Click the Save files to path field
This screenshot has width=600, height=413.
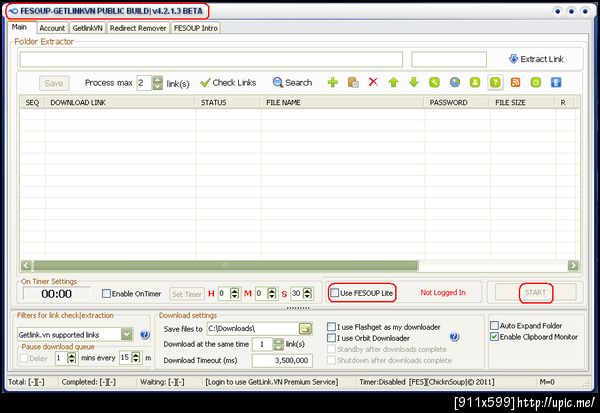(253, 328)
